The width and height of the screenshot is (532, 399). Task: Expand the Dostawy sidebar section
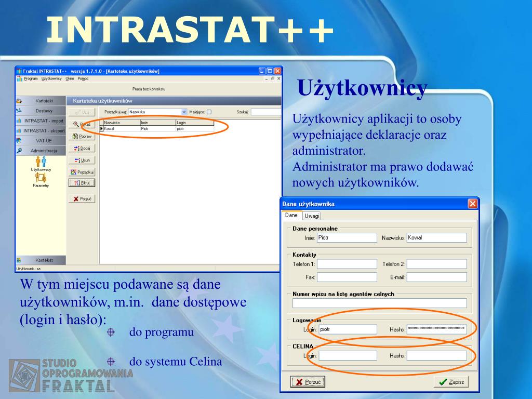pos(41,111)
